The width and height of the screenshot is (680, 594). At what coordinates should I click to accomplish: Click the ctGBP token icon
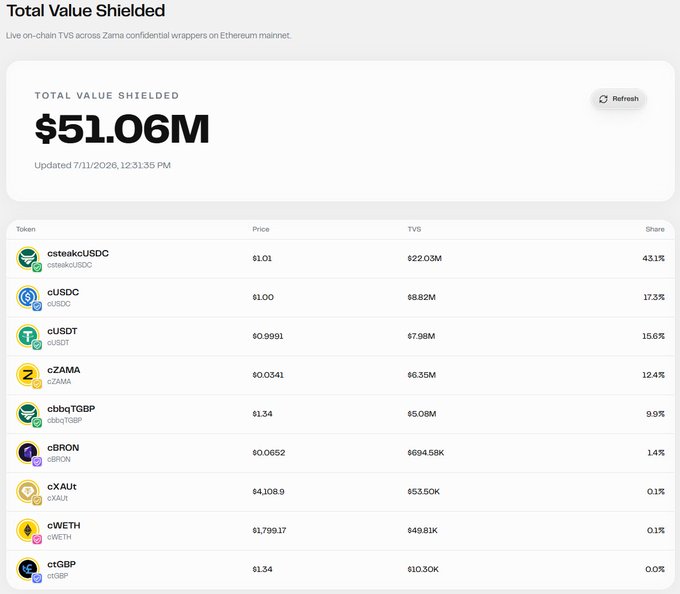pos(29,570)
